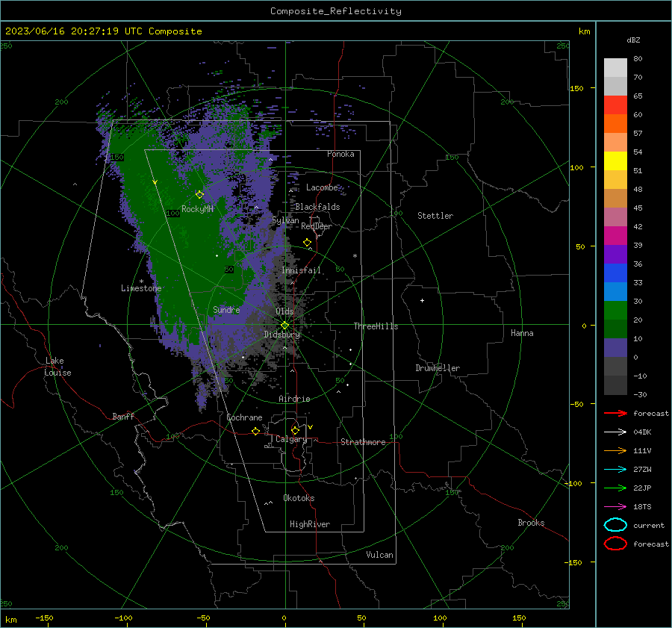Click the magenta 18TS arrow legend icon

click(x=615, y=507)
